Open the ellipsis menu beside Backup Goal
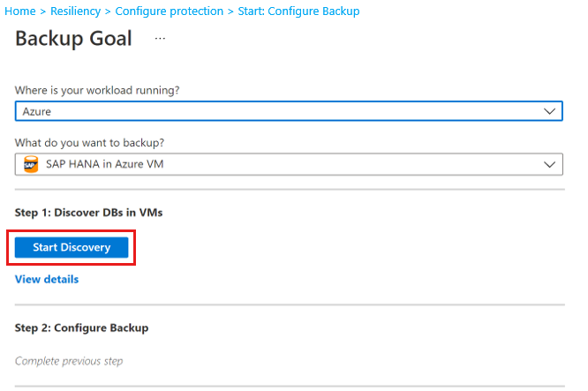The width and height of the screenshot is (588, 391). tap(160, 39)
